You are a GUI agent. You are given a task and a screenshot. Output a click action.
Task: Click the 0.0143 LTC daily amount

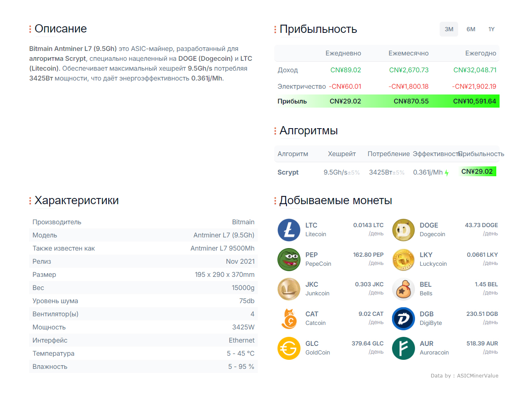pos(368,225)
